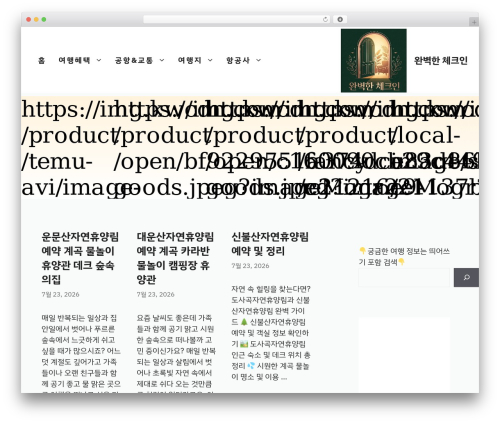
Task: Click the temu product image link in banner
Action: click(x=67, y=148)
